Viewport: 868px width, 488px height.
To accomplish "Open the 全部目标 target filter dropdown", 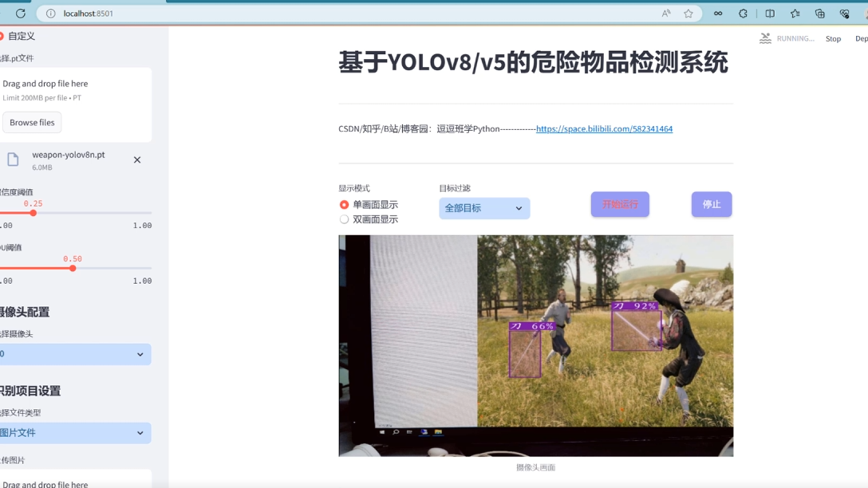I will [x=484, y=208].
